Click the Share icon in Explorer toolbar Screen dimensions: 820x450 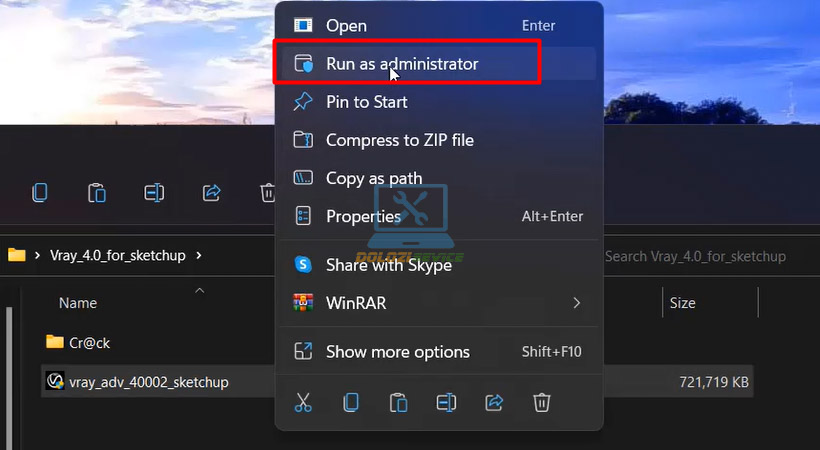coord(211,193)
